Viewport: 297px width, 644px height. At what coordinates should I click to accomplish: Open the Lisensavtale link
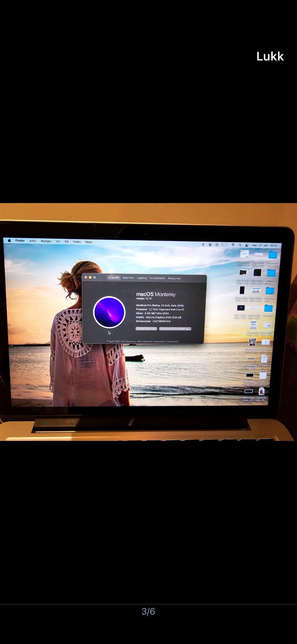point(172,342)
